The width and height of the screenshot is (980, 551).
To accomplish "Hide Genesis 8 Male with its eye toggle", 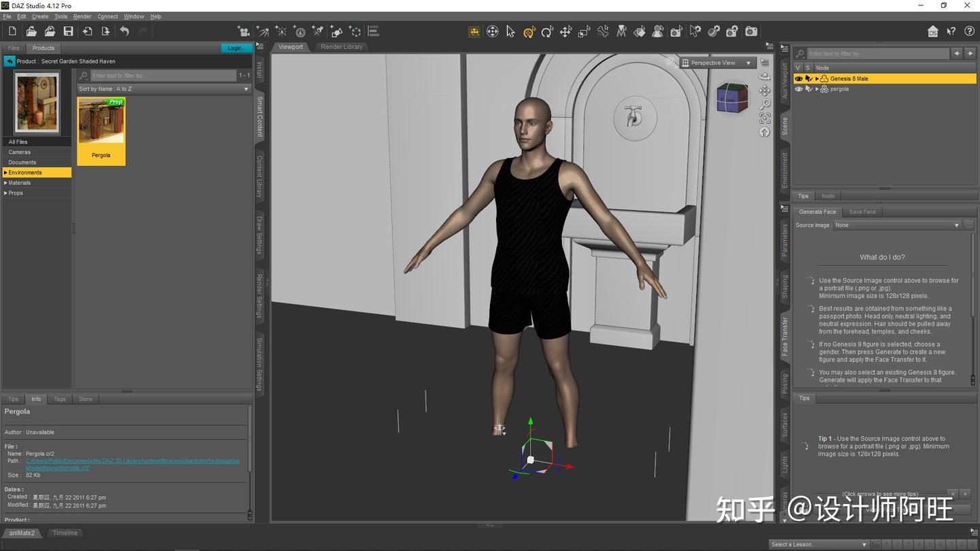I will [x=798, y=78].
